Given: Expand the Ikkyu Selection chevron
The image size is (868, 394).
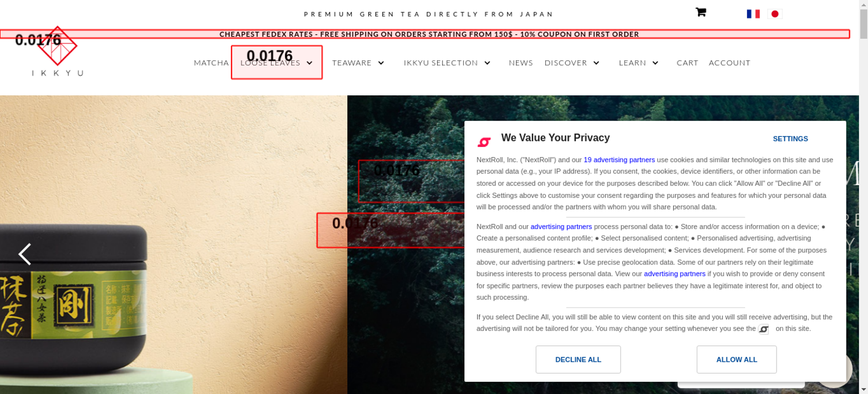Looking at the screenshot, I should point(487,63).
